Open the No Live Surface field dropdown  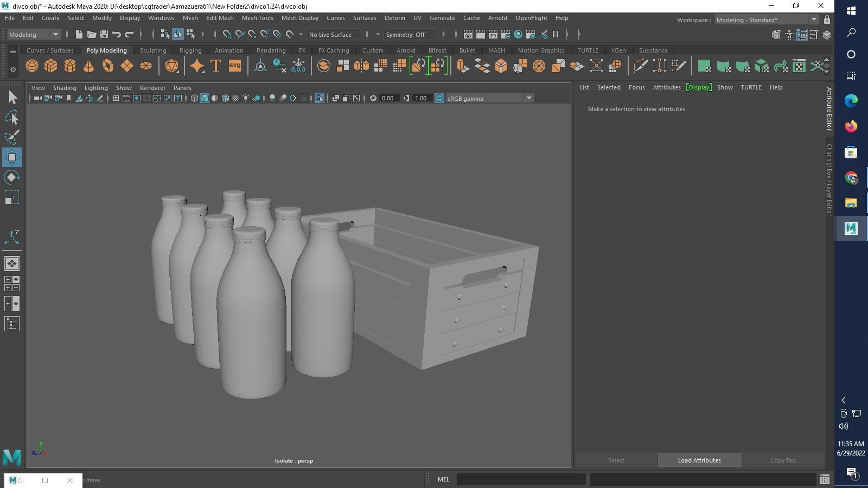[x=334, y=34]
